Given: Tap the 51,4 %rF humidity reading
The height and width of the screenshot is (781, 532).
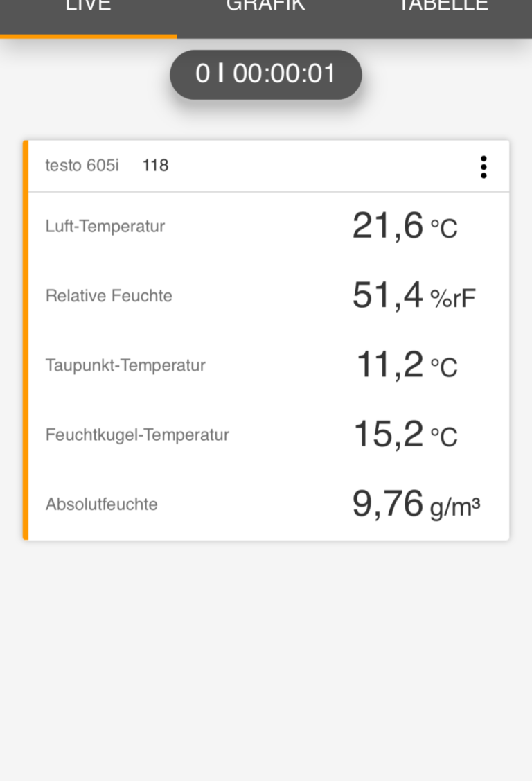Looking at the screenshot, I should [414, 295].
